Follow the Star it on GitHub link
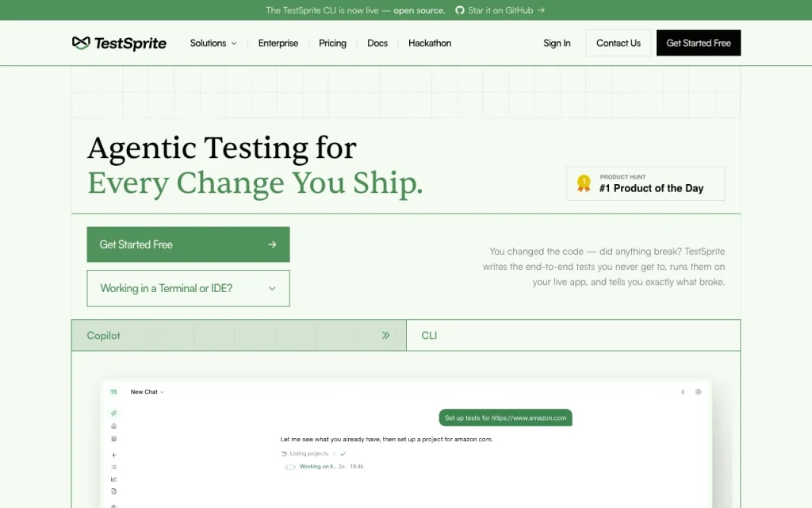Image resolution: width=812 pixels, height=508 pixels. [500, 10]
